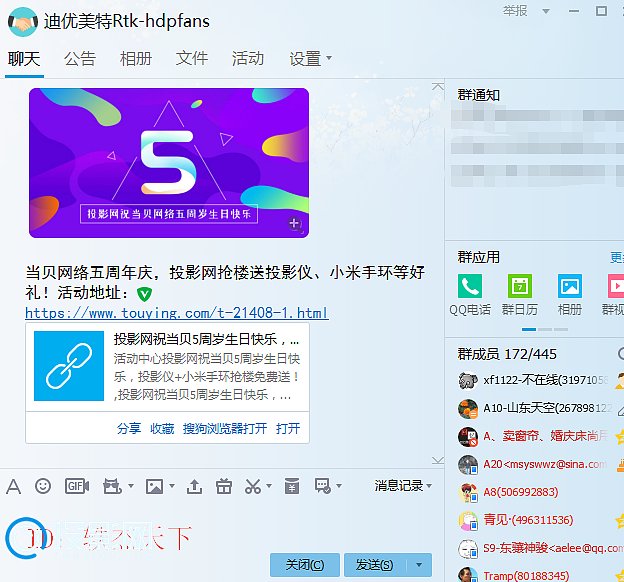Click the upload file icon
Screen dimensions: 624x582
pos(194,486)
